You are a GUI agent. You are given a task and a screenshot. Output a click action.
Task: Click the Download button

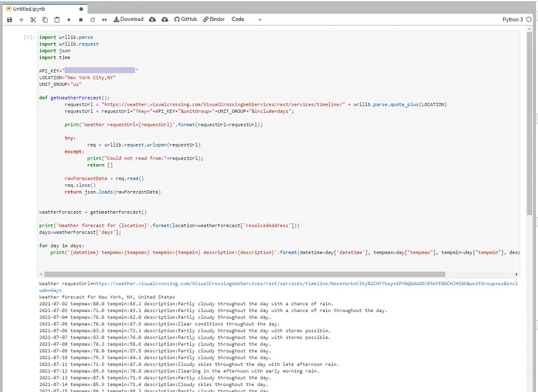(128, 19)
